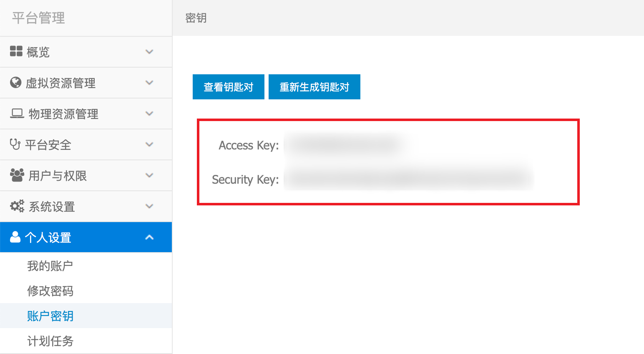Collapse the 个人设置 section chevron
This screenshot has width=644, height=354.
(x=149, y=237)
